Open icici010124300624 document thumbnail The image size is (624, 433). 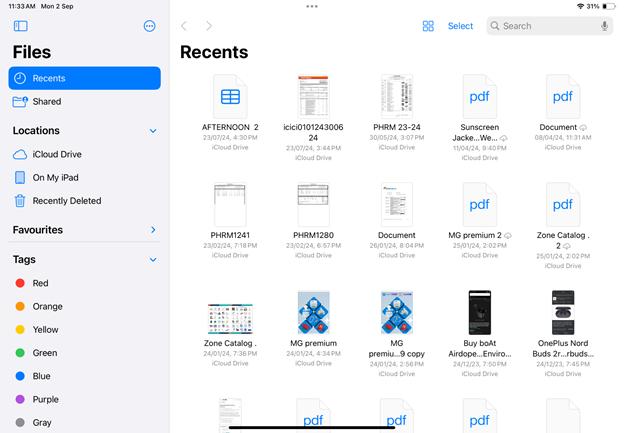(313, 97)
